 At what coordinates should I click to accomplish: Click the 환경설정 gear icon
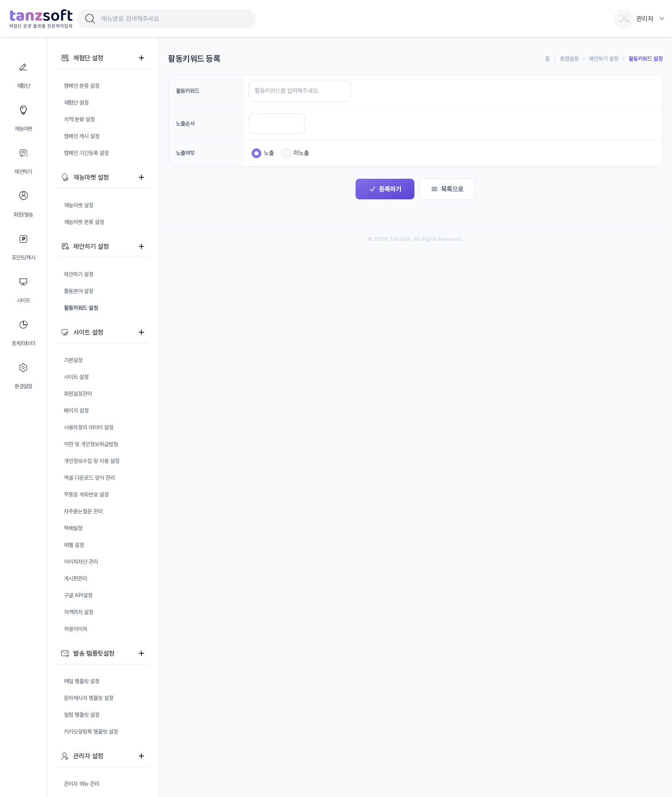(23, 368)
